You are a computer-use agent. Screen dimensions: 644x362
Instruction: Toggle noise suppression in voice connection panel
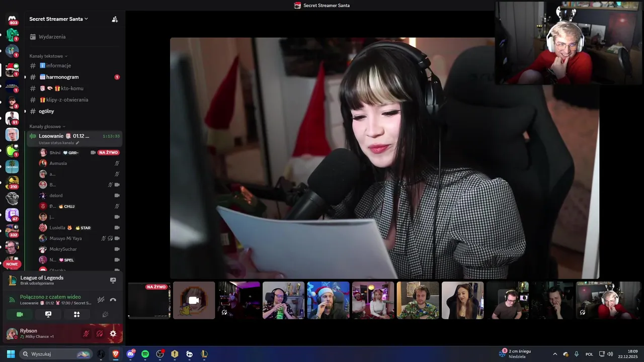tap(101, 300)
